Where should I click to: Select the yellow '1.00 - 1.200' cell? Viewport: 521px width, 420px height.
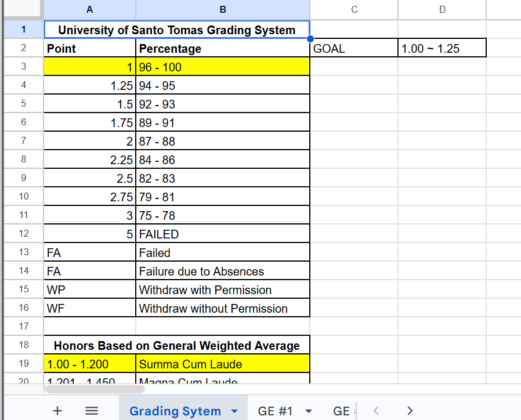[x=90, y=364]
